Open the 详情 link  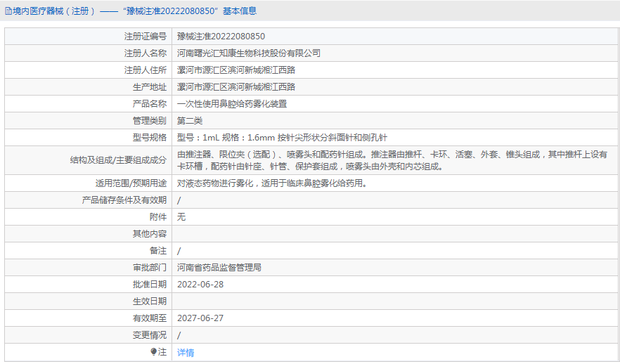pos(186,353)
